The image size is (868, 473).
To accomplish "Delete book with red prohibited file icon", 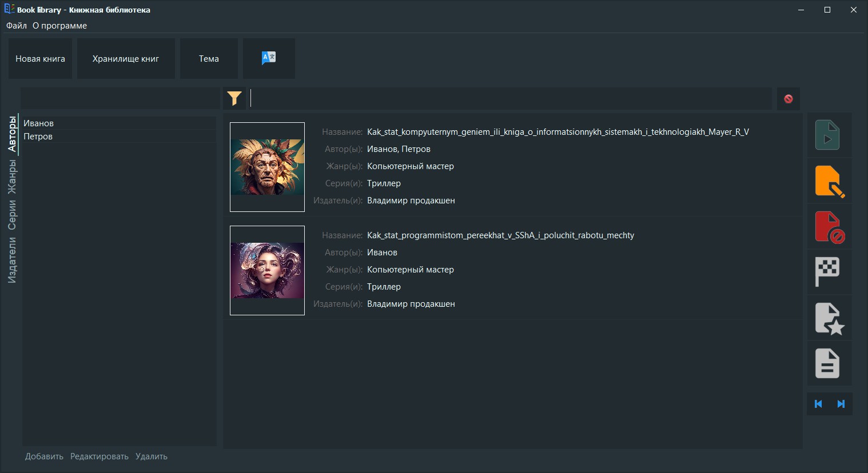I will tap(830, 227).
